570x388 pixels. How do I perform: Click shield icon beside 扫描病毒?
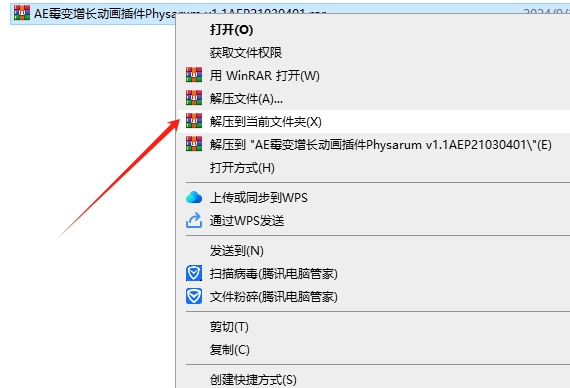[194, 273]
